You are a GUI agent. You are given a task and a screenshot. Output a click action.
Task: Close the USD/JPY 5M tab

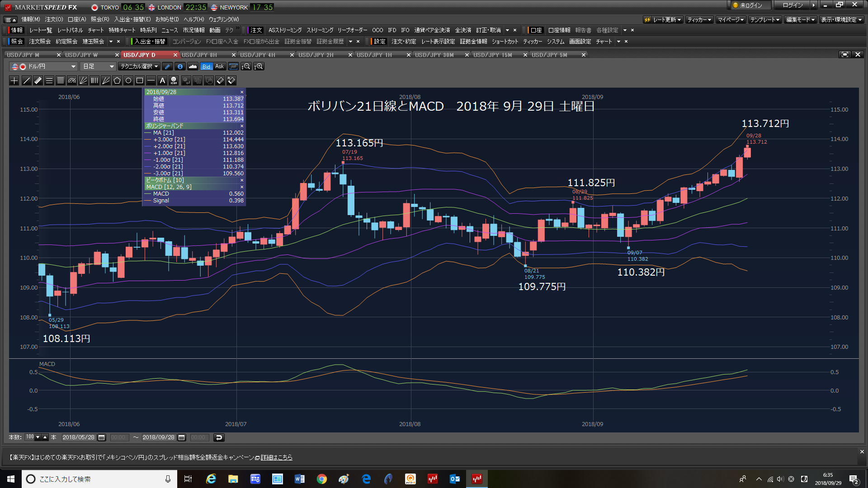click(584, 55)
